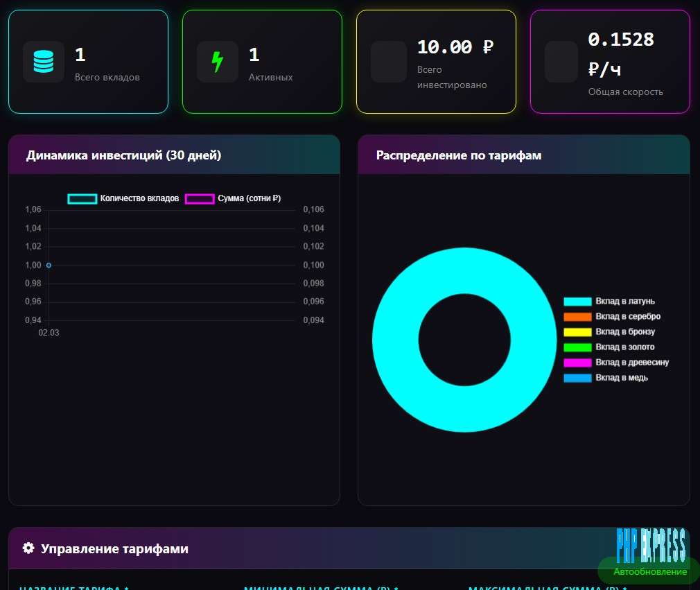Click the database stack icon for total deposits
The width and height of the screenshot is (700, 590).
[43, 62]
